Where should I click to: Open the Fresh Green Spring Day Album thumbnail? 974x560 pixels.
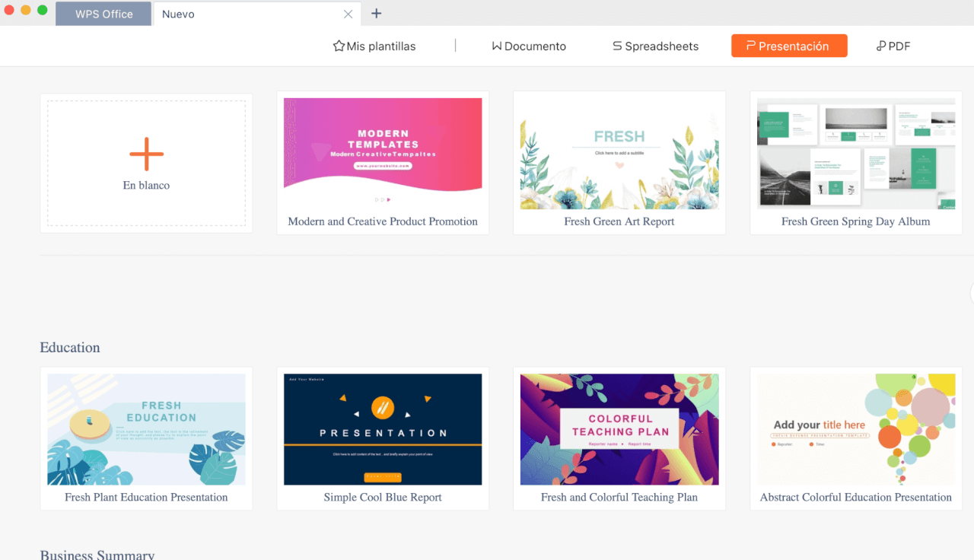point(856,154)
